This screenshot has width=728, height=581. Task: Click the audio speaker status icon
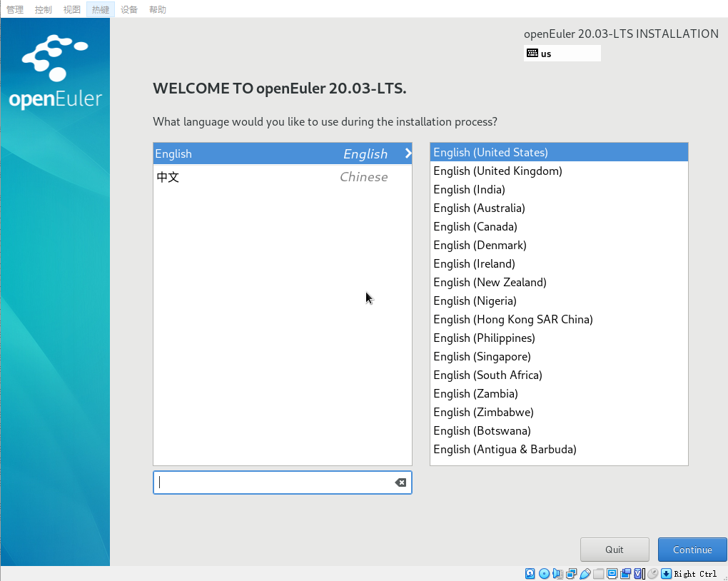[x=557, y=573]
